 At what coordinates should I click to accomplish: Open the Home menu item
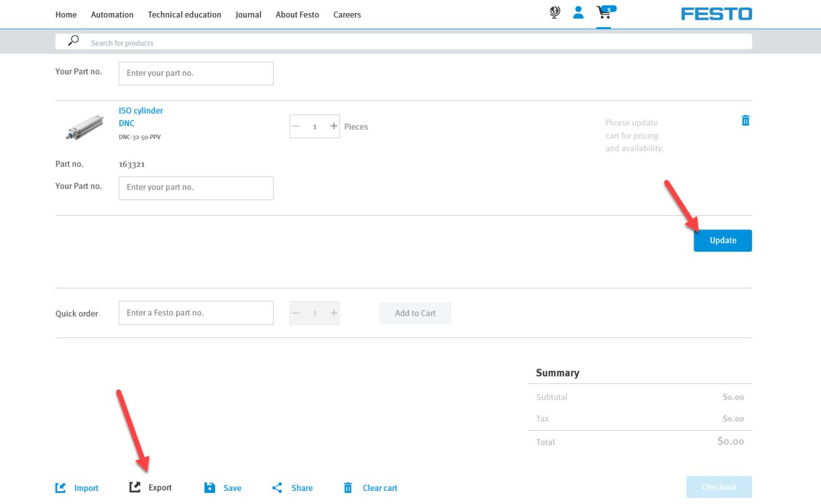pos(66,14)
